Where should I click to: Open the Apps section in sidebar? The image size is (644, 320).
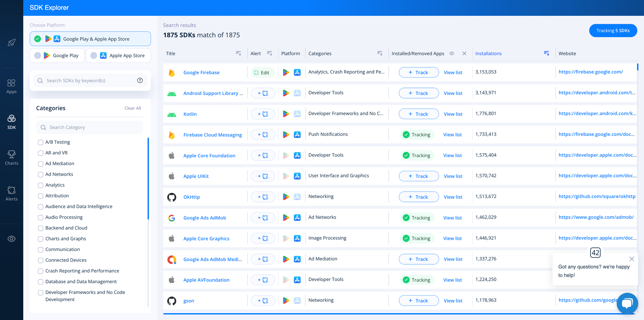coord(11,85)
